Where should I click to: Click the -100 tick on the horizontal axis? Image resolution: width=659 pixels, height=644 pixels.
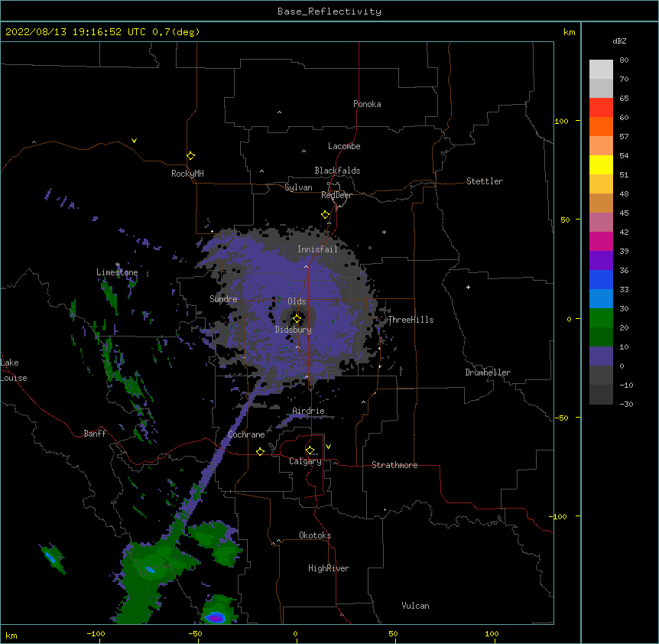(96, 633)
